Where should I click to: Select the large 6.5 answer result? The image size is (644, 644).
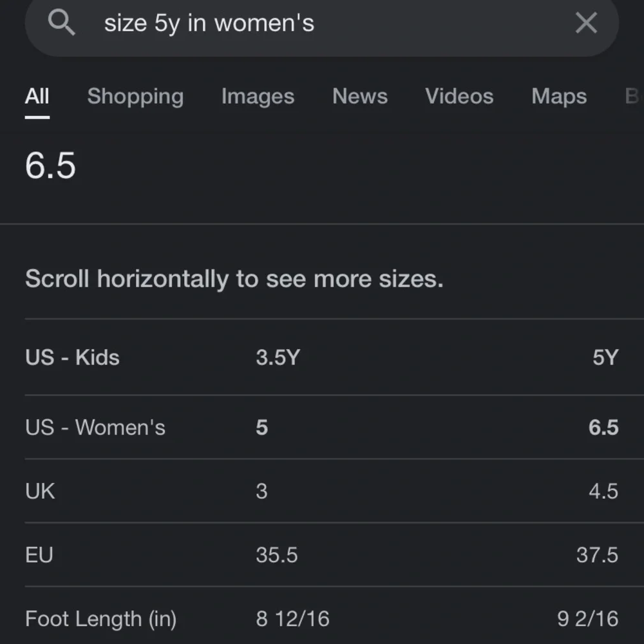coord(51,166)
